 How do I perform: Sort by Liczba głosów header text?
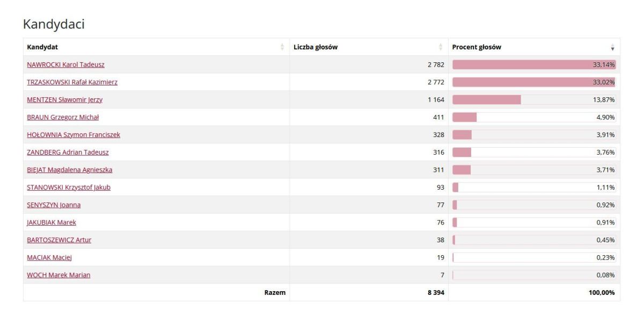pos(316,47)
